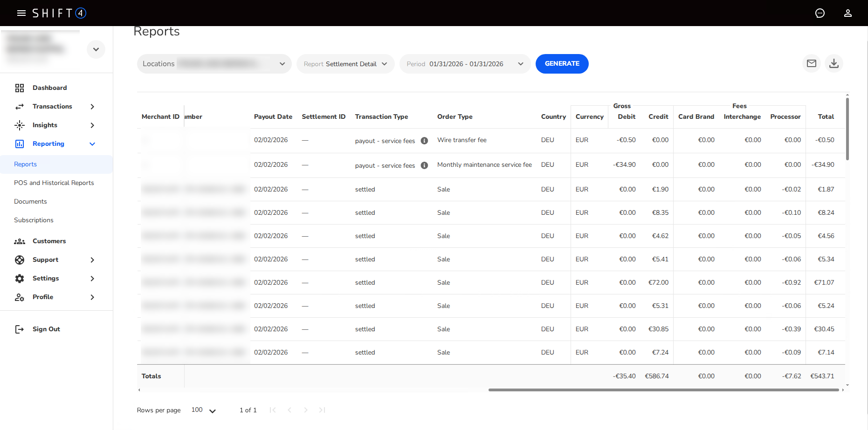The image size is (868, 430).
Task: Select the €30.85 credit cell
Action: click(x=658, y=329)
